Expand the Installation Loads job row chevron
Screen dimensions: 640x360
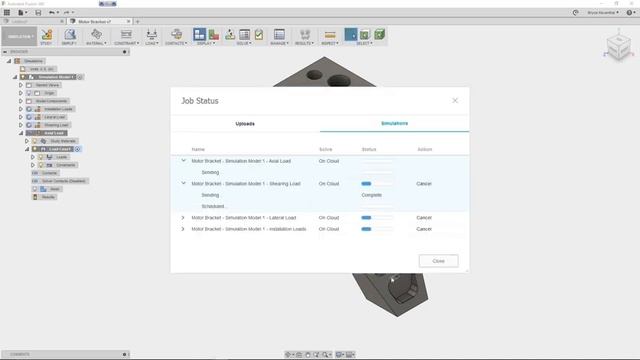click(183, 229)
